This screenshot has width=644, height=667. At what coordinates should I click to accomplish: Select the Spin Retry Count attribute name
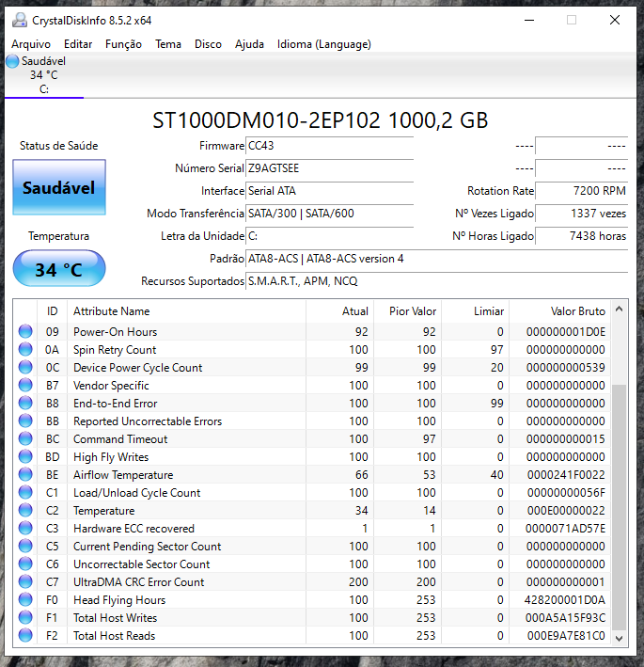tap(115, 350)
